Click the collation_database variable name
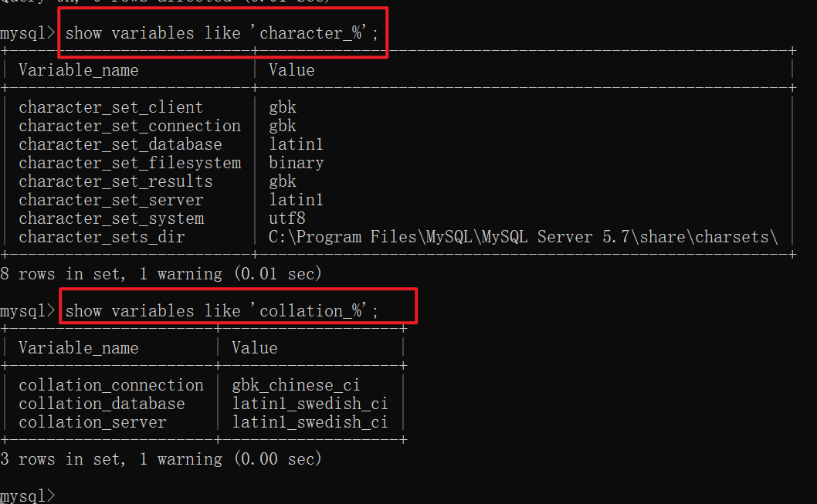This screenshot has width=817, height=504. pos(101,404)
